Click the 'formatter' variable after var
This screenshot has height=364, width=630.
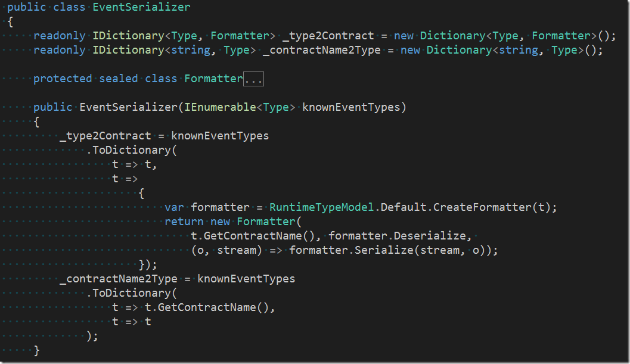click(220, 207)
